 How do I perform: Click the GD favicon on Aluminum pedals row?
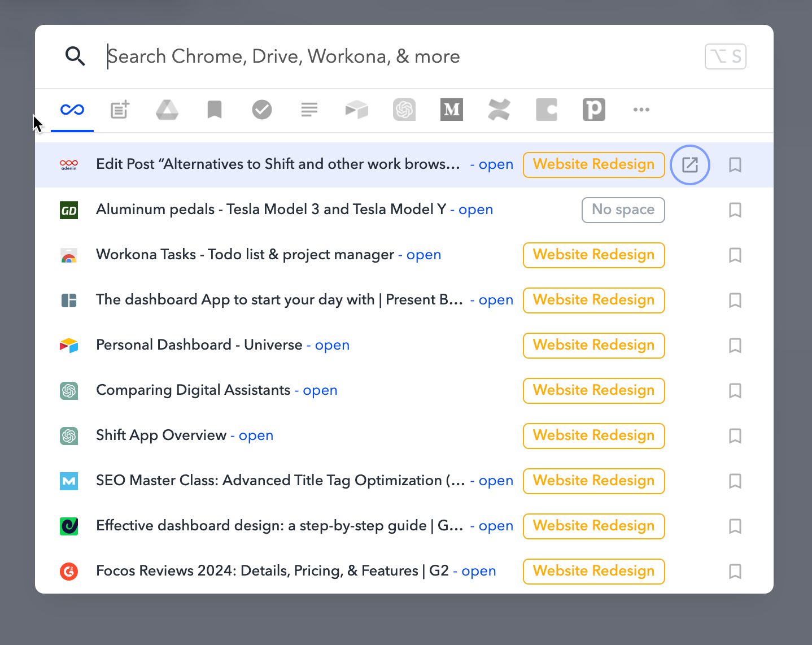coord(69,210)
